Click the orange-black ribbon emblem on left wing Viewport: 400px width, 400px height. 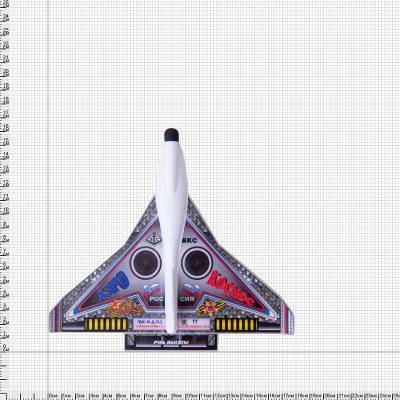click(x=125, y=308)
